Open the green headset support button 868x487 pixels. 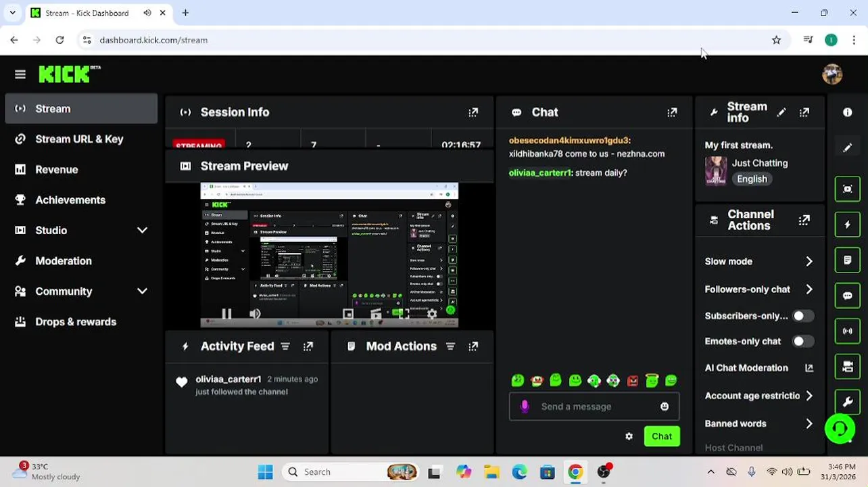click(840, 429)
